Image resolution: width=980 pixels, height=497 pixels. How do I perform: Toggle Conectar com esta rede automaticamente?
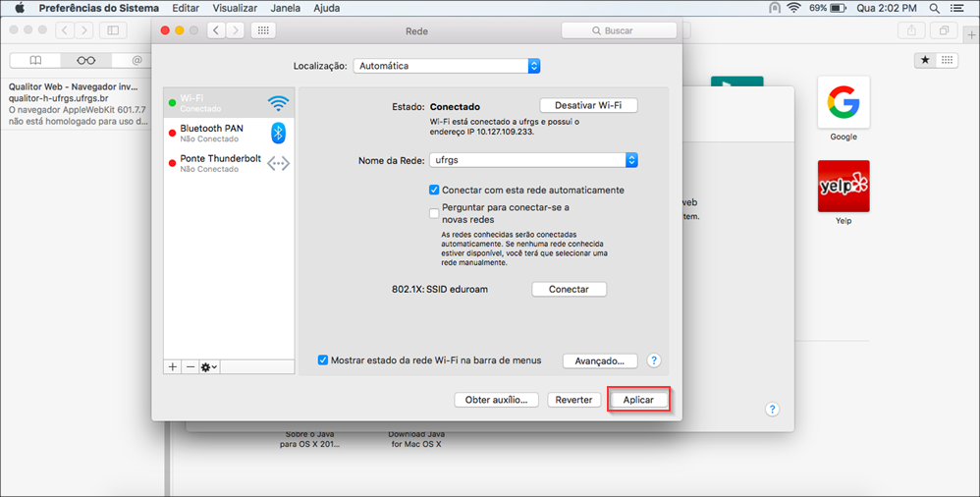tap(434, 190)
